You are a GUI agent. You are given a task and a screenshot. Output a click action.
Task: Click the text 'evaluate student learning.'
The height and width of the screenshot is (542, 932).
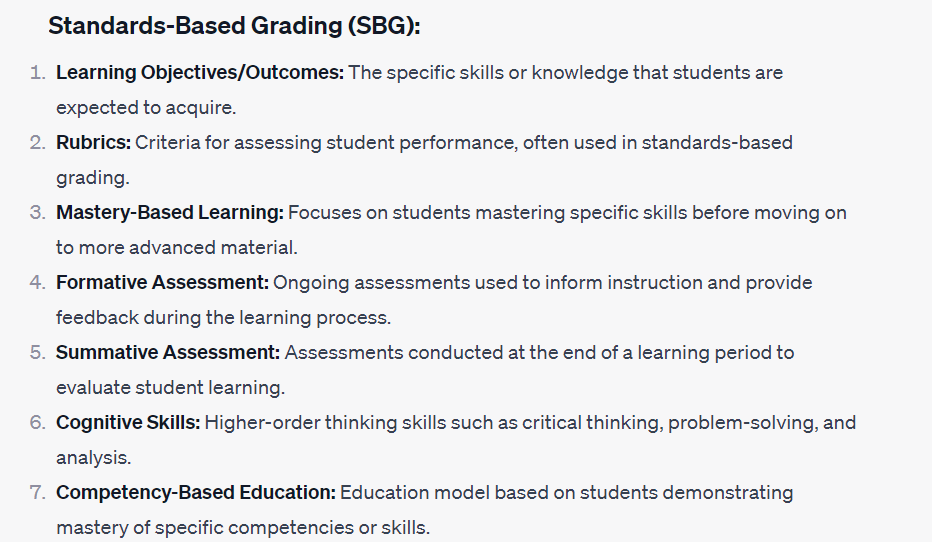tap(170, 387)
